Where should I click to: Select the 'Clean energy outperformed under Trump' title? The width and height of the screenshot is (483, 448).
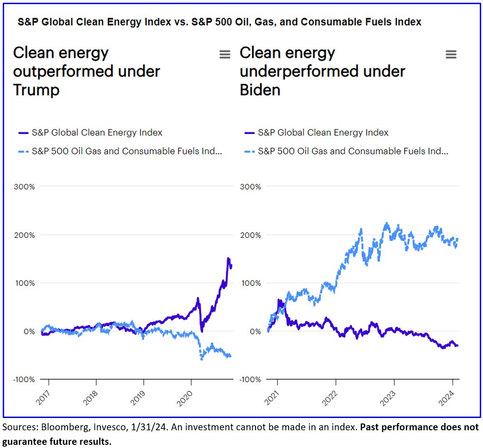click(86, 71)
